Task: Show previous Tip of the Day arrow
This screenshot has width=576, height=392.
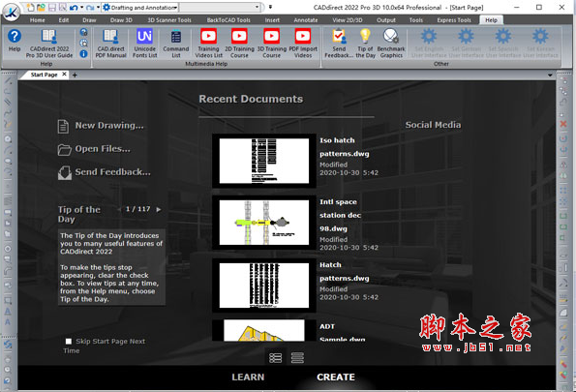Action: 119,209
